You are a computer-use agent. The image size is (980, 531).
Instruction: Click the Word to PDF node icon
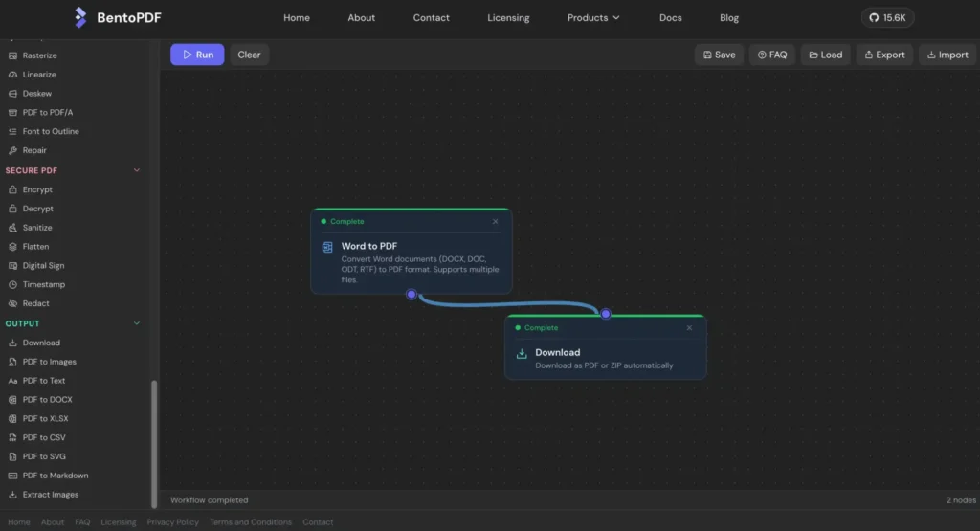coord(327,248)
